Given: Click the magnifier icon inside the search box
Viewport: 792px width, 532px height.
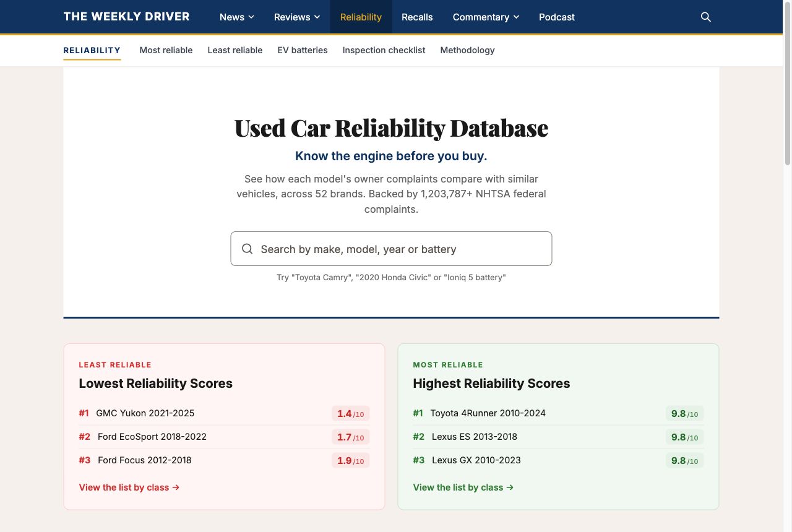Looking at the screenshot, I should [x=247, y=249].
